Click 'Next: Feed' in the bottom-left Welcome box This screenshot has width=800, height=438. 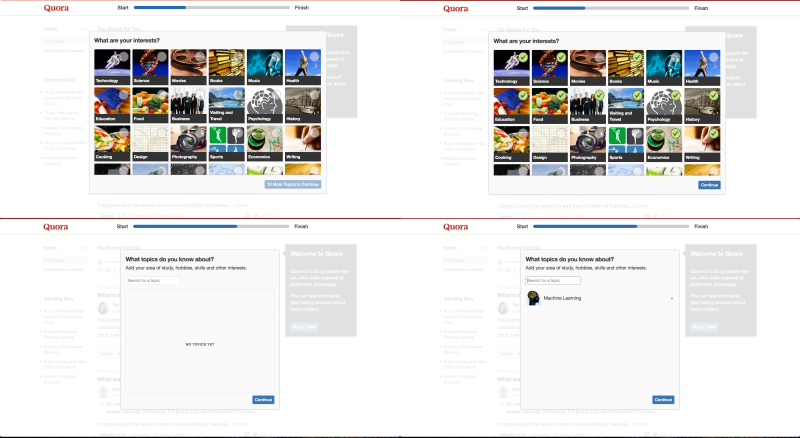pyautogui.click(x=305, y=327)
